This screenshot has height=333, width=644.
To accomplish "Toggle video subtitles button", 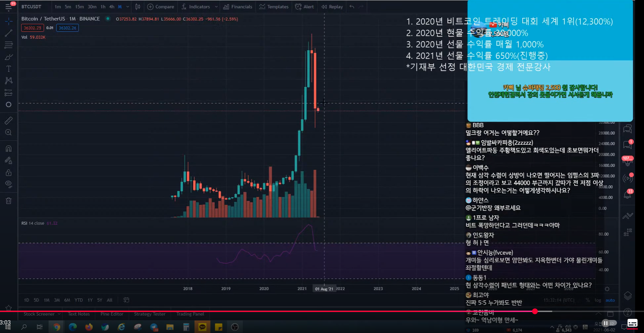I will click(632, 323).
